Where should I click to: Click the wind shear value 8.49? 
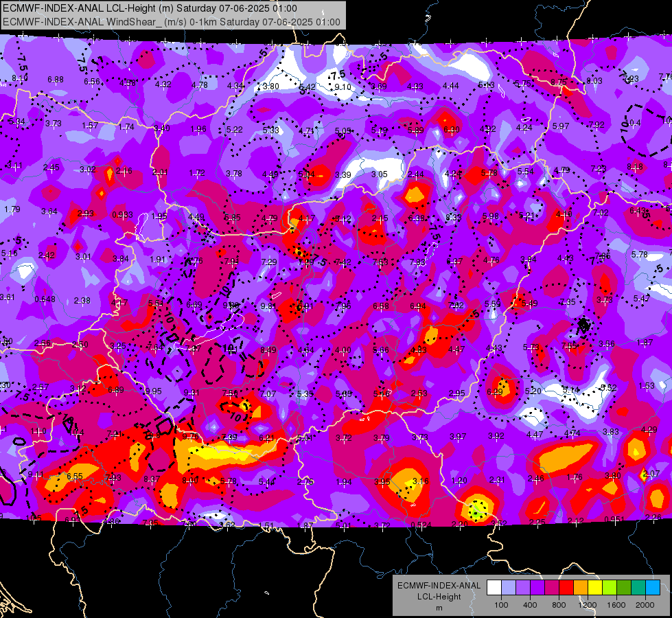point(268,350)
